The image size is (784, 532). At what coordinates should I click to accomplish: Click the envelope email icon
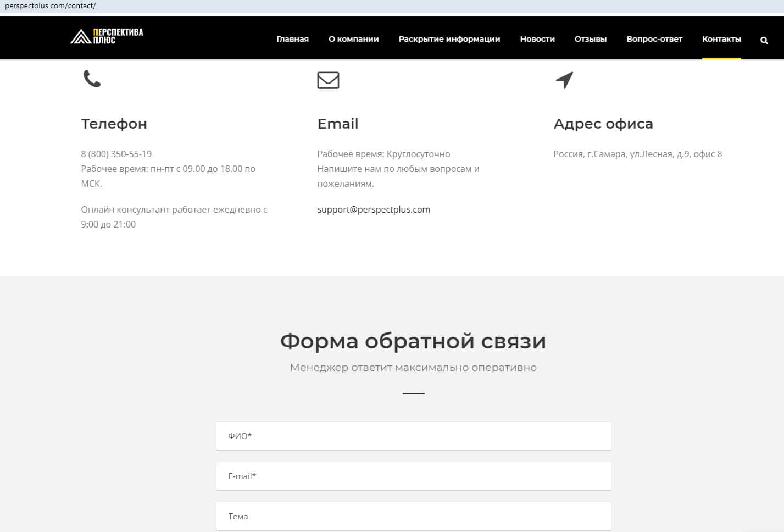click(x=328, y=80)
